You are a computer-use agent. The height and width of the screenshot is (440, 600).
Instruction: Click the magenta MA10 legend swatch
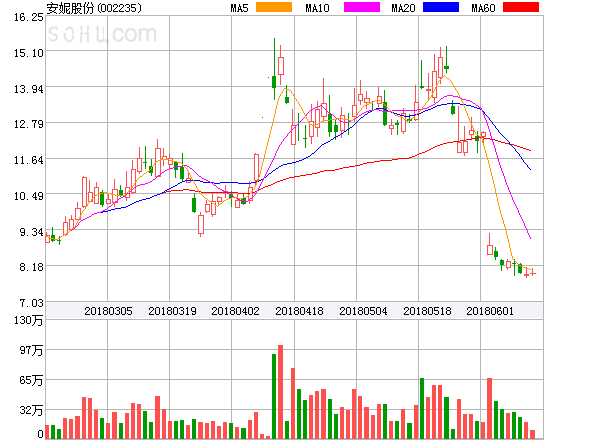pyautogui.click(x=362, y=7)
